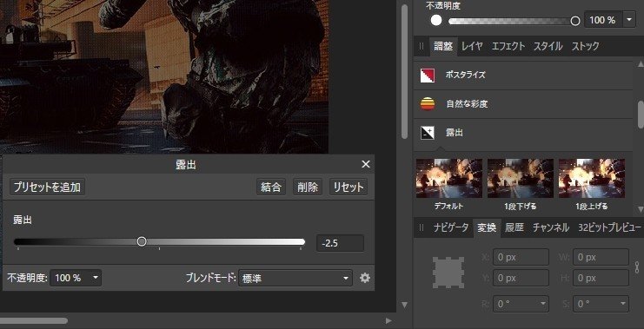Screen dimensions: 644x329
Task: Click the 自然な彩度 label
Action: 467,104
